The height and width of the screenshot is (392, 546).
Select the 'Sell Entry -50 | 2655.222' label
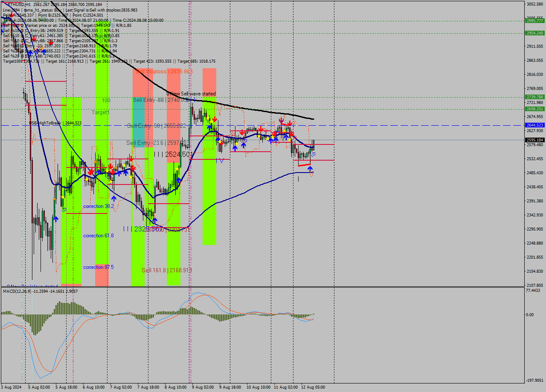(x=156, y=126)
